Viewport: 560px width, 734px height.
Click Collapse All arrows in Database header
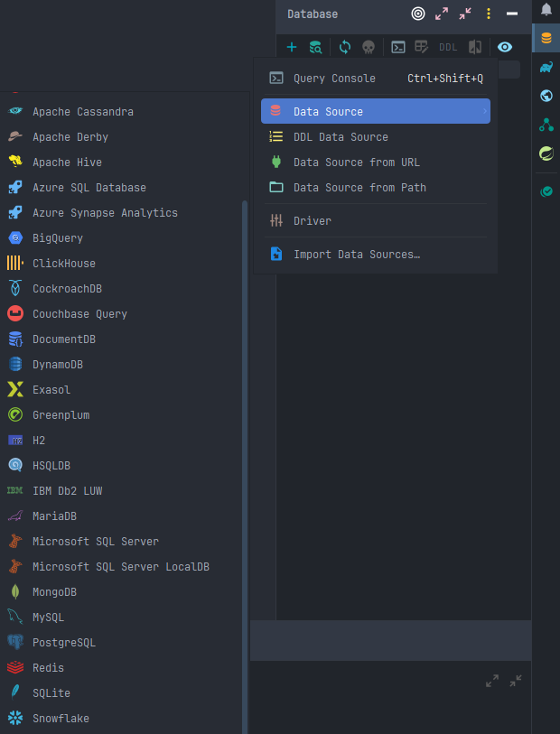(x=465, y=14)
